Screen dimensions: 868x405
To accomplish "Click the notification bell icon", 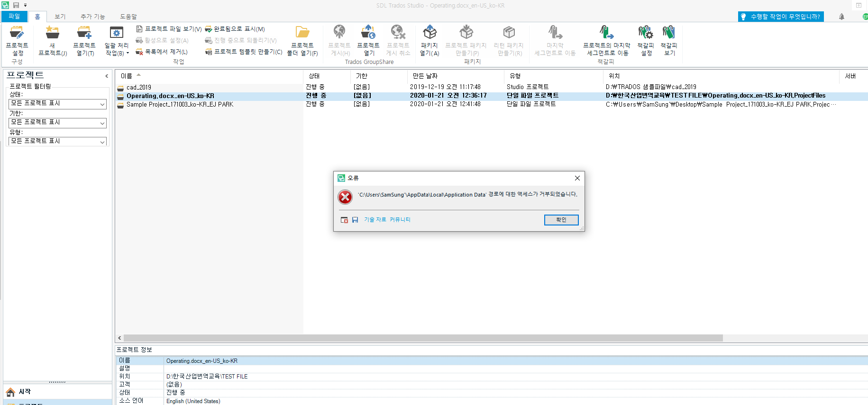I will (841, 17).
